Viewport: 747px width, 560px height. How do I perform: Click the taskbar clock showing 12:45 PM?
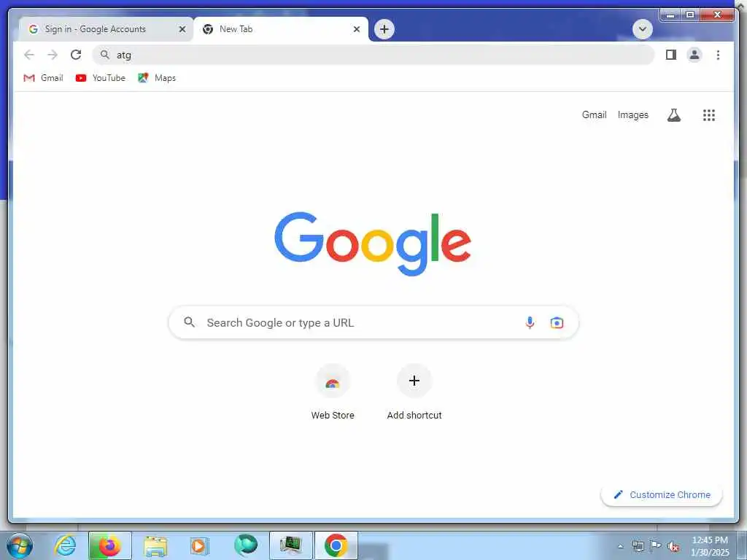(x=710, y=545)
